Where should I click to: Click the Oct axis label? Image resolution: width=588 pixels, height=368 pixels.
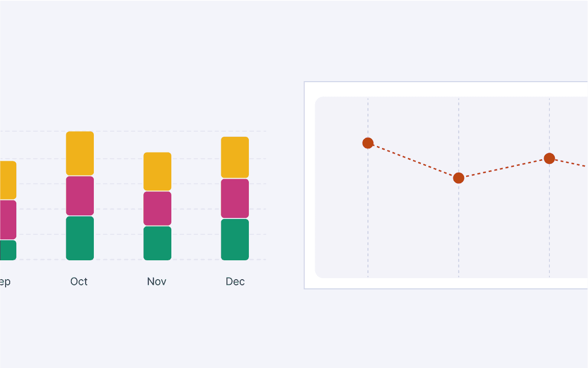[x=79, y=281]
